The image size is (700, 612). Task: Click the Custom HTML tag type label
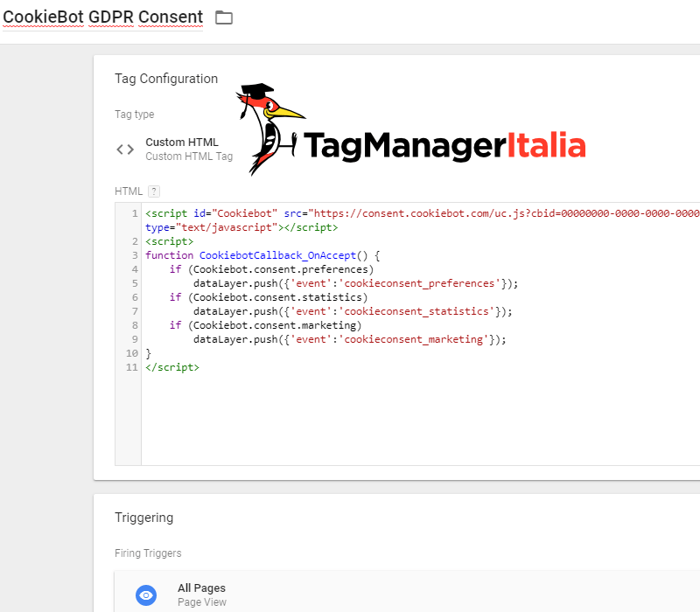click(182, 143)
